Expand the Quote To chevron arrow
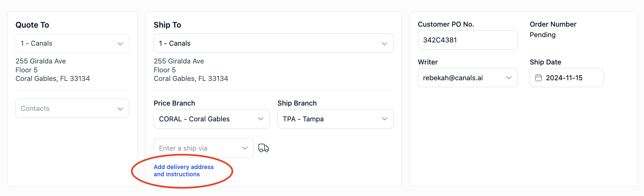Image resolution: width=644 pixels, height=196 pixels. (120, 43)
